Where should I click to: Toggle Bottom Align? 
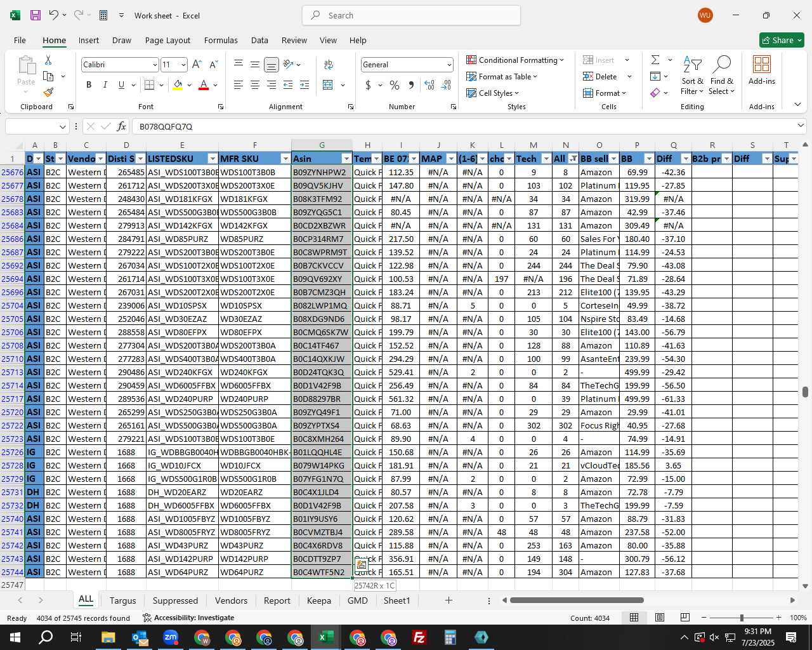271,64
